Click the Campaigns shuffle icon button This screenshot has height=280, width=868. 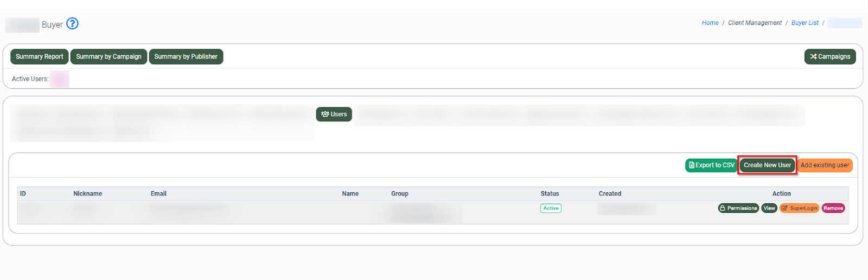829,57
